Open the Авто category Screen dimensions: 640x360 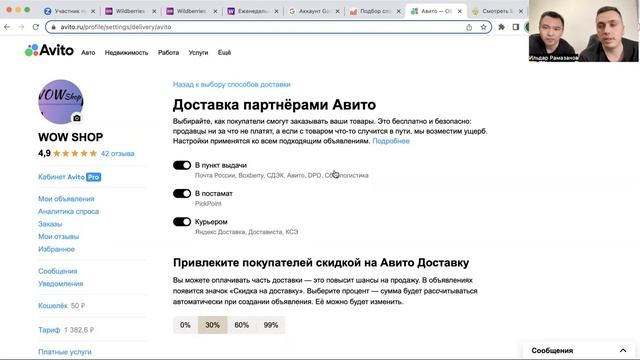pyautogui.click(x=88, y=53)
